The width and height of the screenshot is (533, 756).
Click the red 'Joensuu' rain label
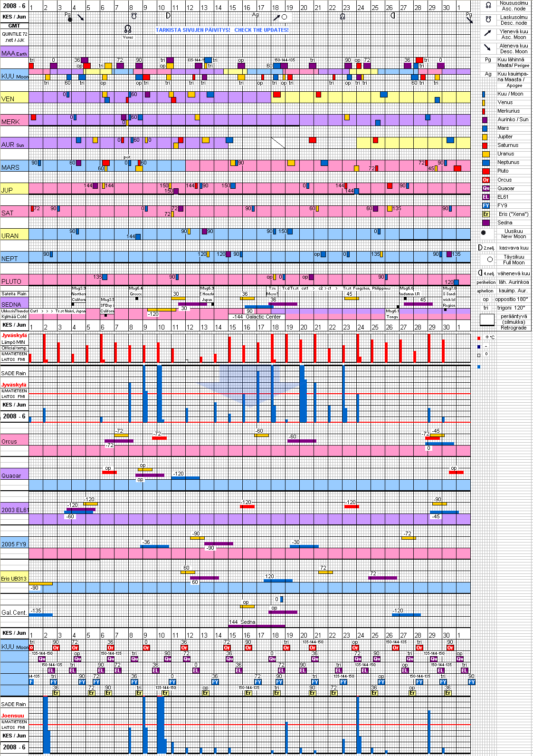(x=12, y=716)
